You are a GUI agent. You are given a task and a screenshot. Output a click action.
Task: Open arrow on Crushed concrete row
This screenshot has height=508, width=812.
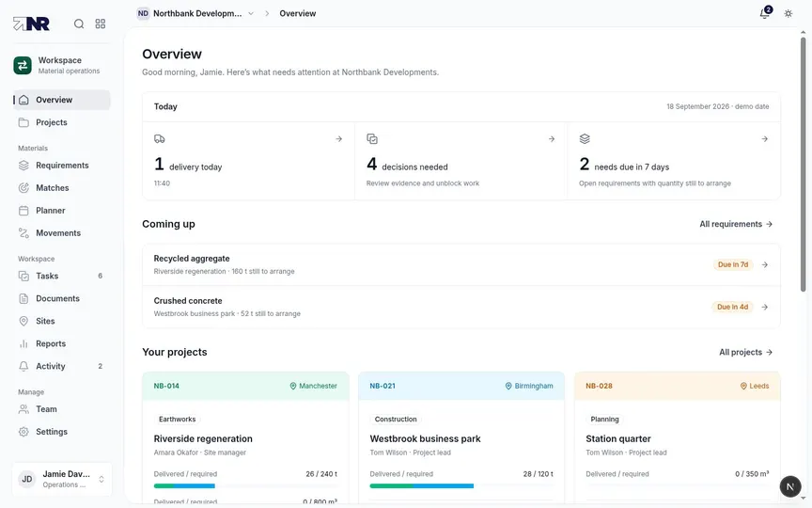click(764, 307)
